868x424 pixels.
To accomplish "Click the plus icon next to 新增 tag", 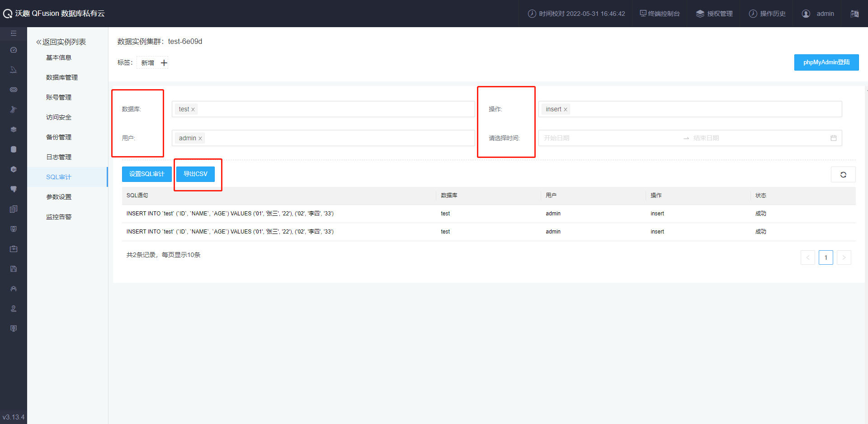I will pos(164,63).
